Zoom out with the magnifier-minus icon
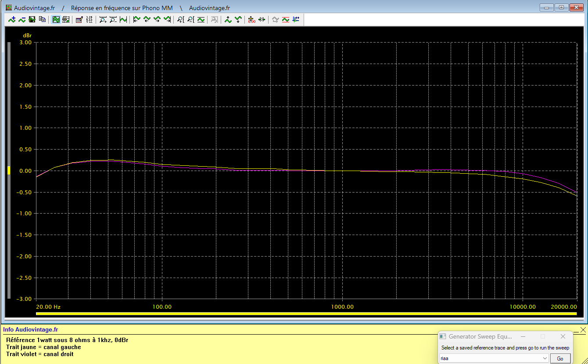588x364 pixels. [x=113, y=19]
